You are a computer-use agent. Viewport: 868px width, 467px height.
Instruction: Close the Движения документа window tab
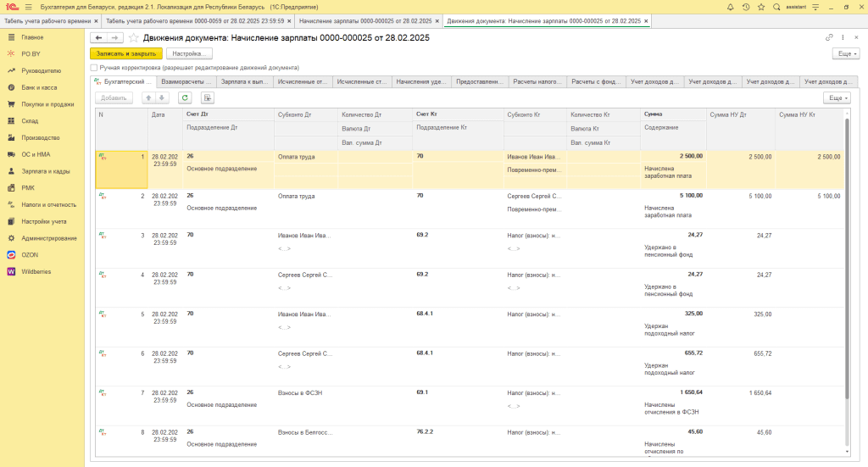646,21
